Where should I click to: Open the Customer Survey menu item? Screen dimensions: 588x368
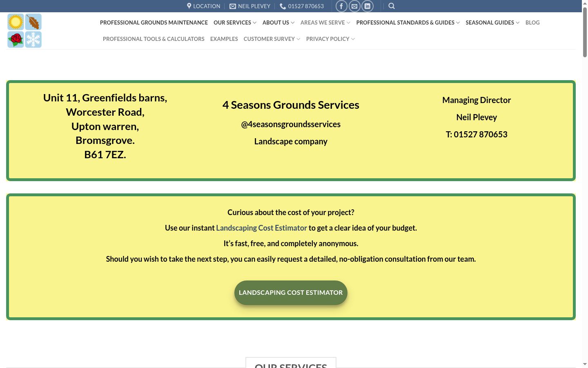pos(269,39)
